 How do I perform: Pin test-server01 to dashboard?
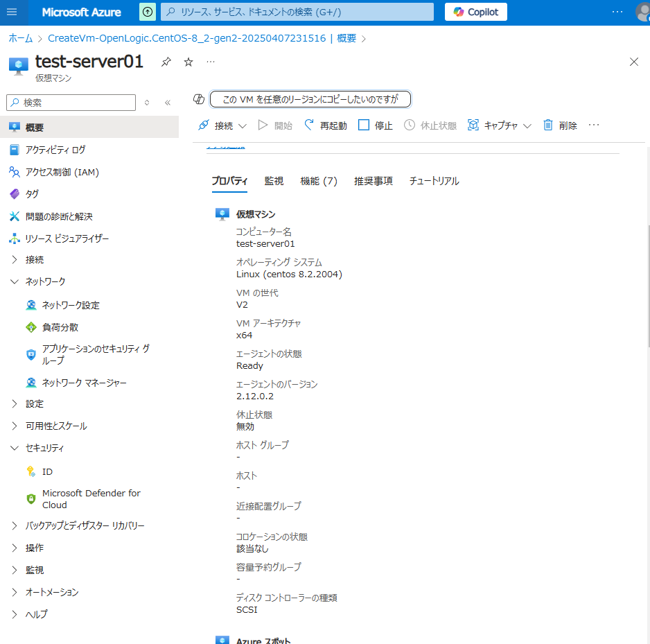166,62
